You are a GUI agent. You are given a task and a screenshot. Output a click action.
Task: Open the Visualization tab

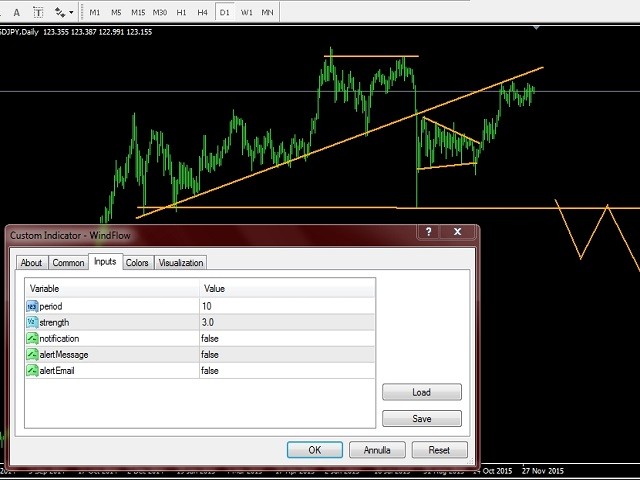181,263
